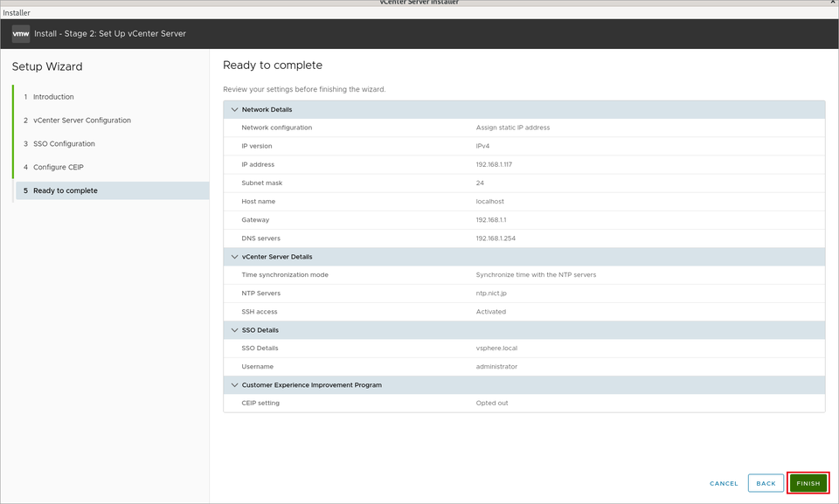Click Synchronize time with the NTP servers
The height and width of the screenshot is (504, 839).
536,275
